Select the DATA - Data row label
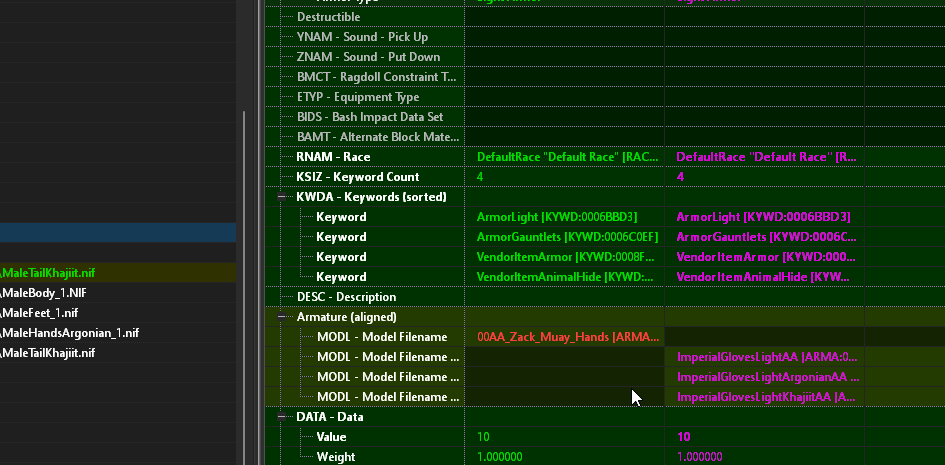 coord(330,417)
